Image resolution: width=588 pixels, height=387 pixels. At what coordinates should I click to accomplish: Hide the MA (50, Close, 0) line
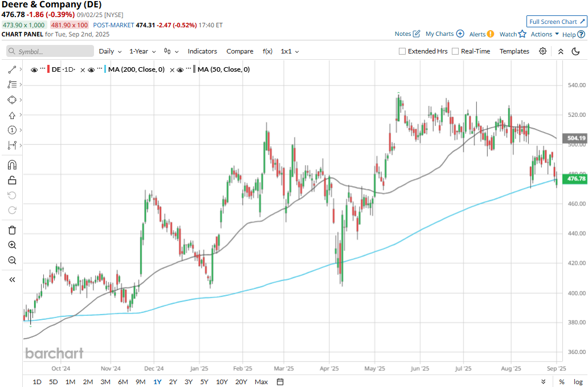pyautogui.click(x=180, y=69)
